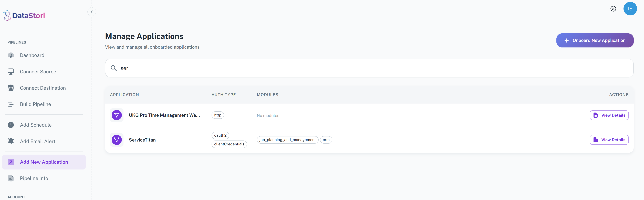Image resolution: width=644 pixels, height=200 pixels.
Task: Select Add New Application sidebar item
Action: point(44,162)
